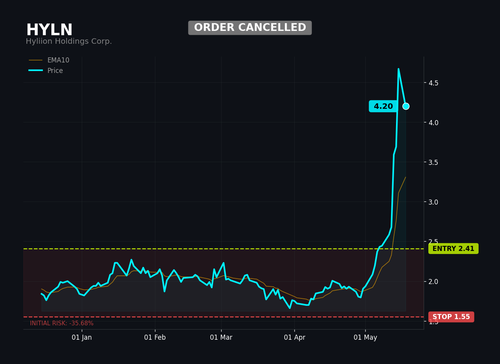Click the 01 Apr axis label
This screenshot has width=500, height=364.
click(x=294, y=337)
